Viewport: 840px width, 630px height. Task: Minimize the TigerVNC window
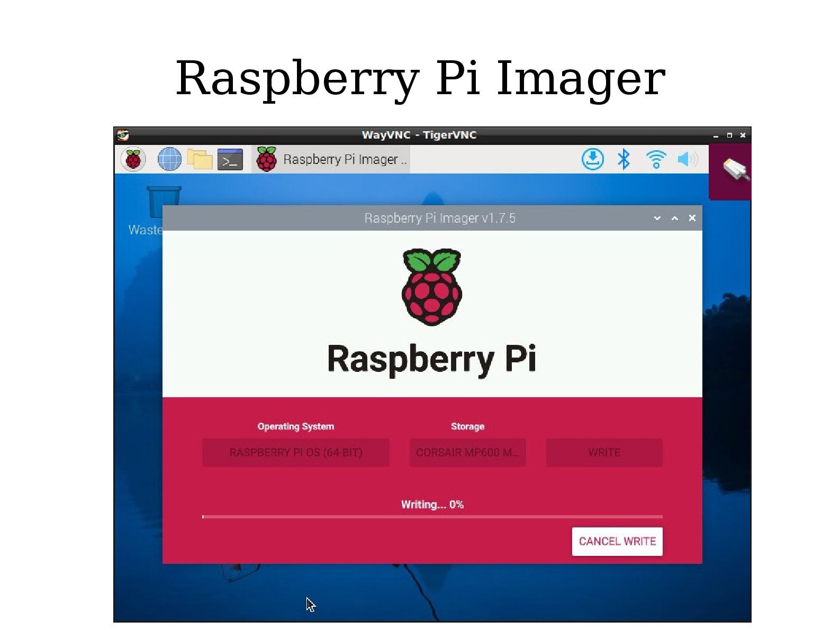[x=716, y=135]
